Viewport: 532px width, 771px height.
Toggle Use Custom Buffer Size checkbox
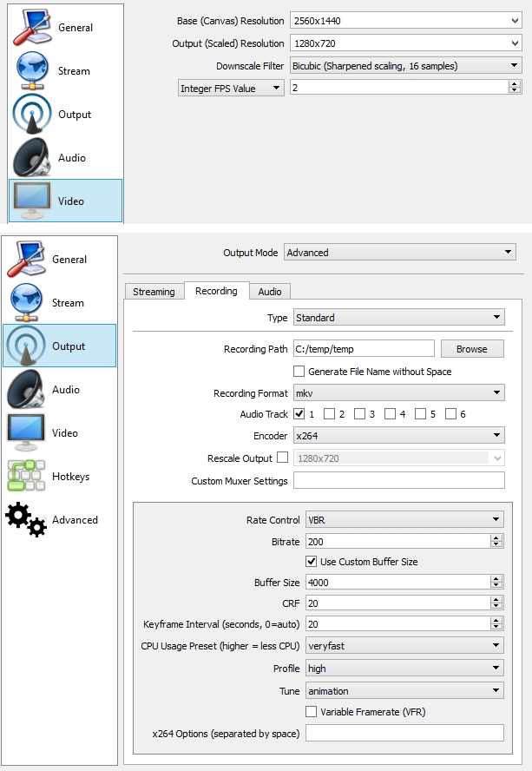312,561
